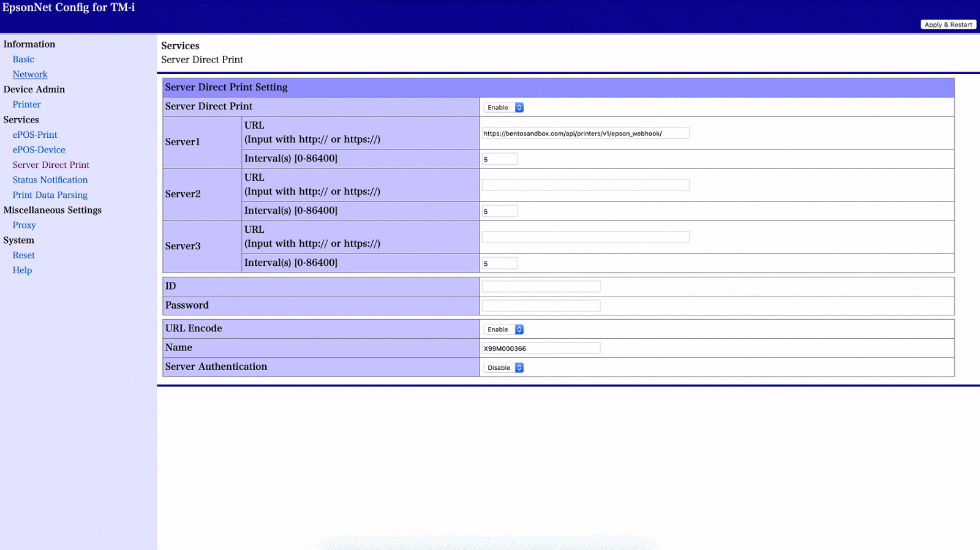Click the 'Server Direct Print Setting' table header

559,88
